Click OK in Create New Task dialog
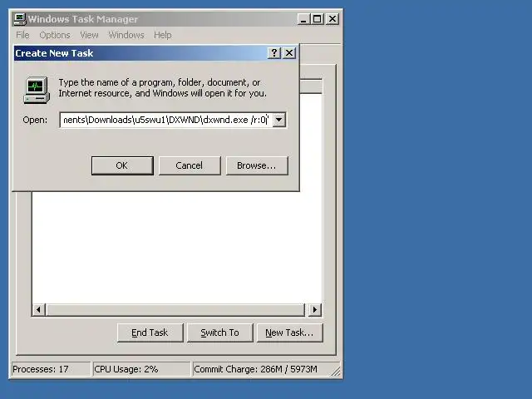 (x=122, y=165)
